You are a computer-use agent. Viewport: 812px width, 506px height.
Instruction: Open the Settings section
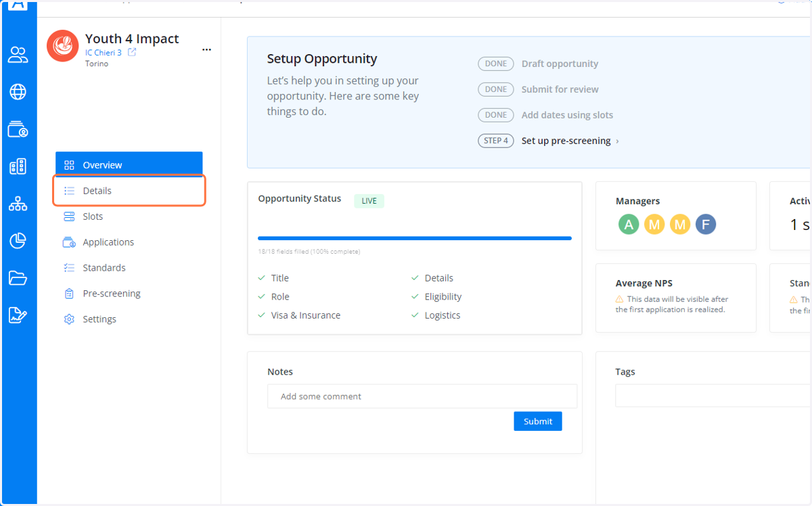(129, 319)
